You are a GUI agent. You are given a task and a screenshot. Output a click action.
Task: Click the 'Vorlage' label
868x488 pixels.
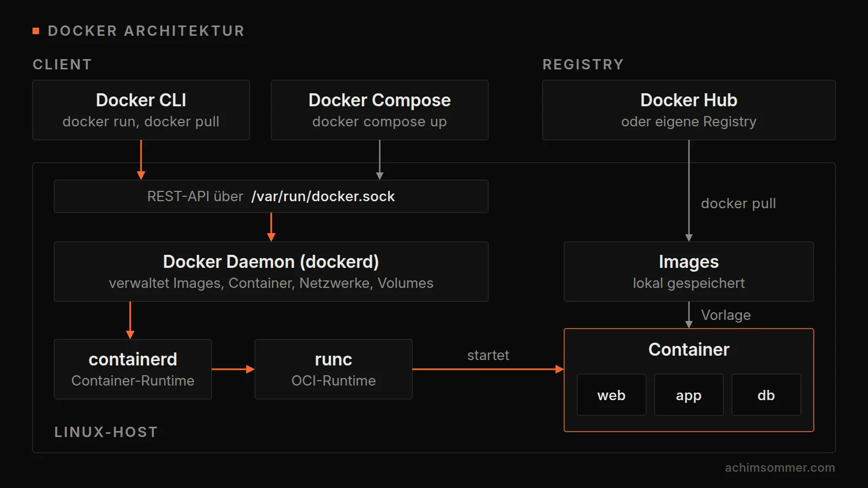(x=726, y=315)
